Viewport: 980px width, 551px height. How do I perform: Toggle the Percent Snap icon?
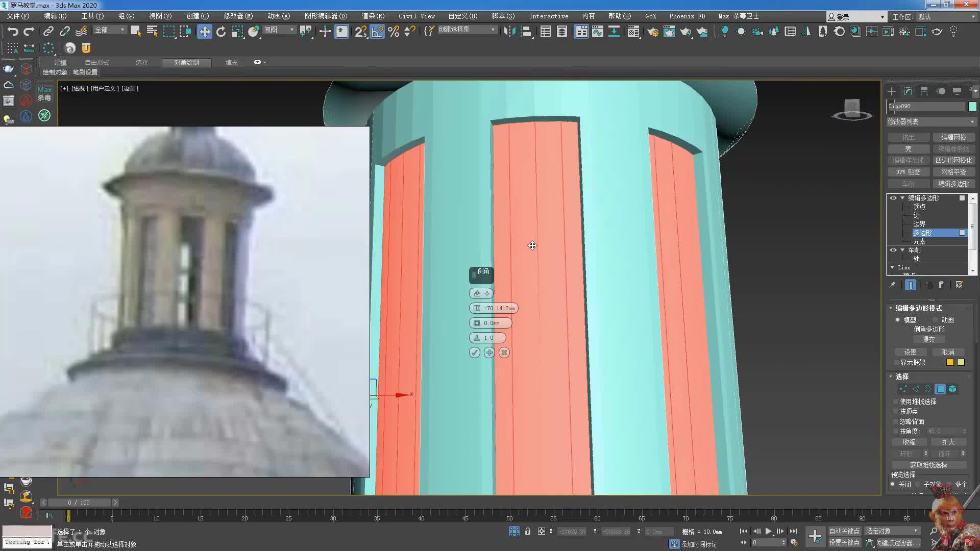393,31
